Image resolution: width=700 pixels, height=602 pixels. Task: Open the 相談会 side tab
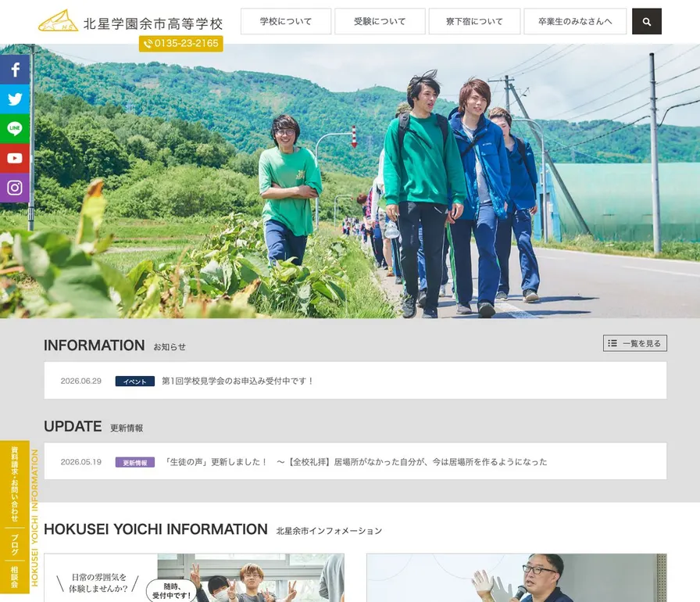tap(15, 577)
